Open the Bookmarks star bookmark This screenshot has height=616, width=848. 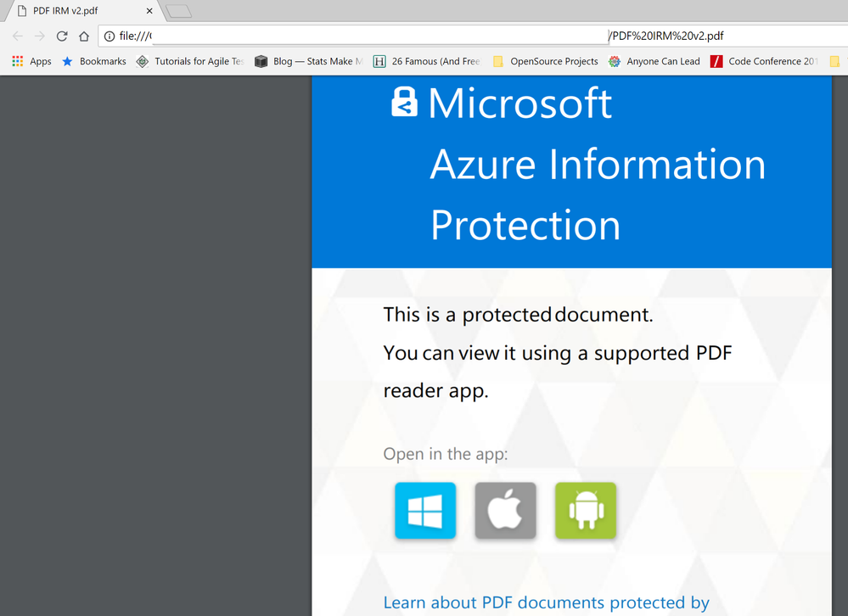(94, 62)
